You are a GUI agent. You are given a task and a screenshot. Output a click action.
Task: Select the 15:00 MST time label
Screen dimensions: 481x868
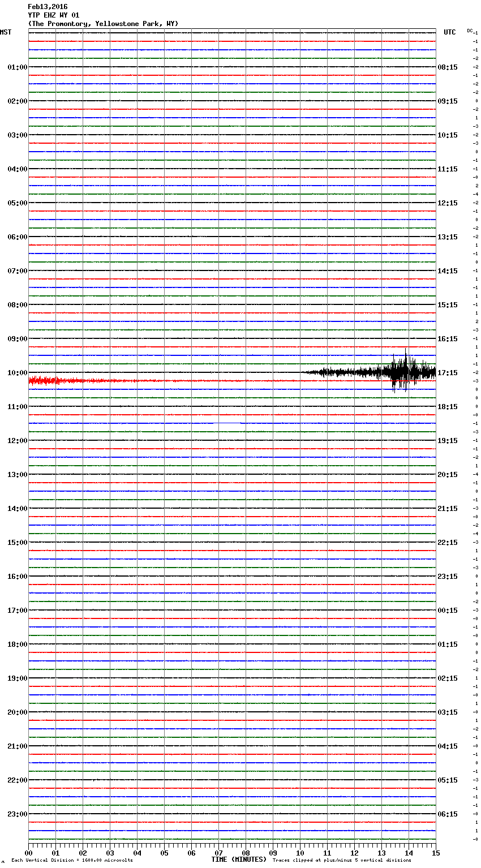click(17, 543)
